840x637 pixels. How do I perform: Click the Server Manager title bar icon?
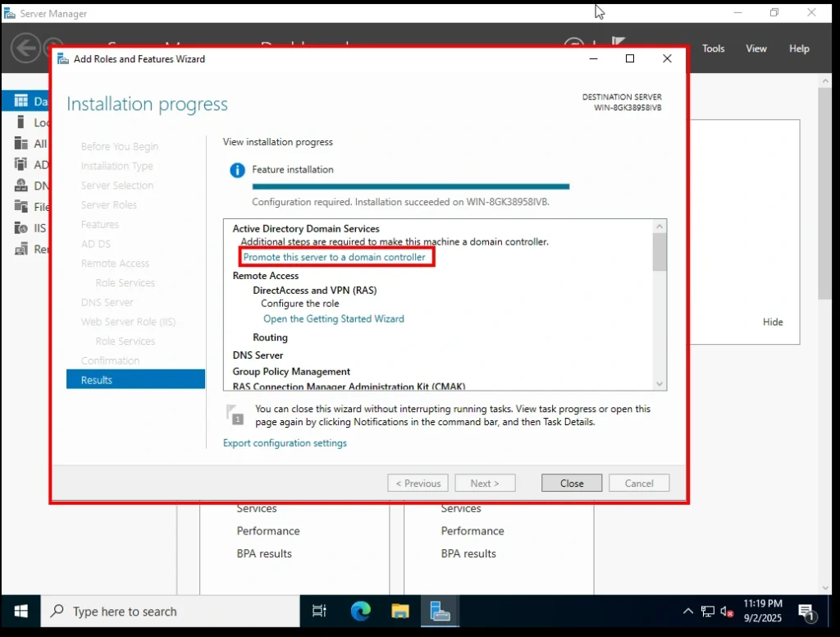pos(10,13)
